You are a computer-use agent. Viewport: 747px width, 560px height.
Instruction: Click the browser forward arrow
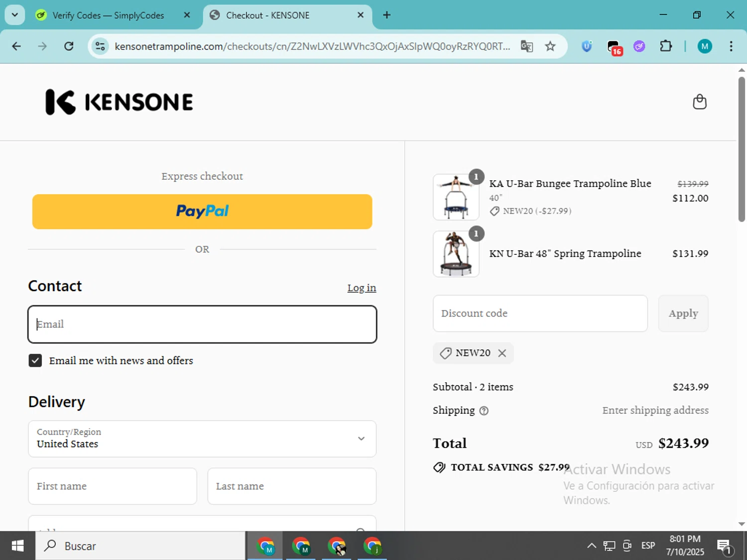tap(42, 46)
